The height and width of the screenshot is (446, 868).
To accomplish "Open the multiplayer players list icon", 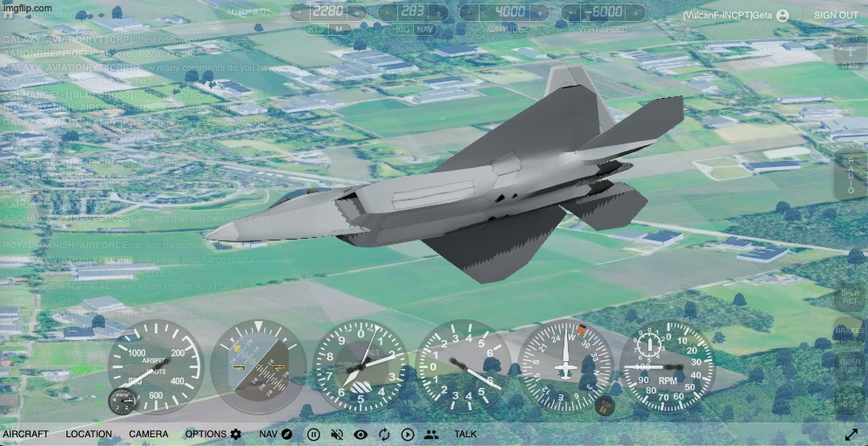I will click(431, 434).
